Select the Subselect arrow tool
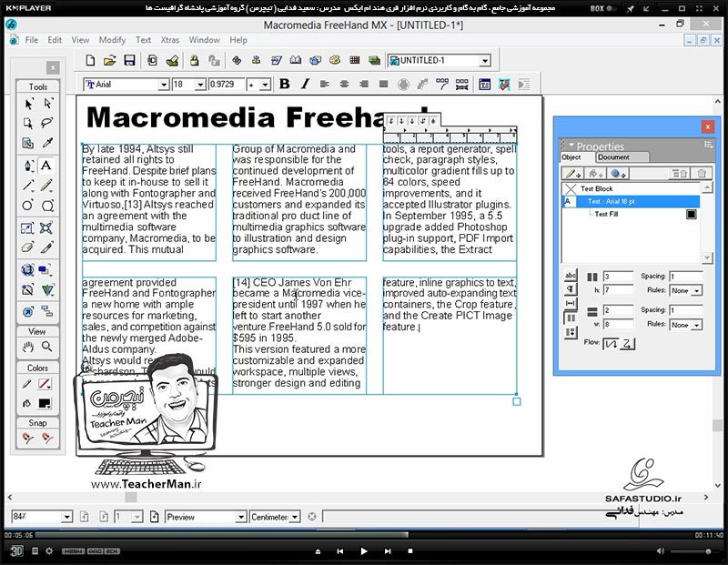 click(x=47, y=104)
